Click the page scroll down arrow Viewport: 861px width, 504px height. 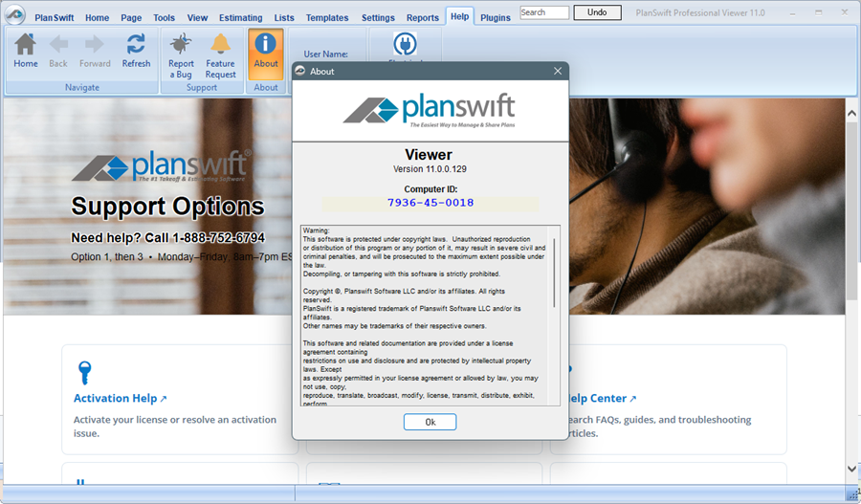[851, 469]
